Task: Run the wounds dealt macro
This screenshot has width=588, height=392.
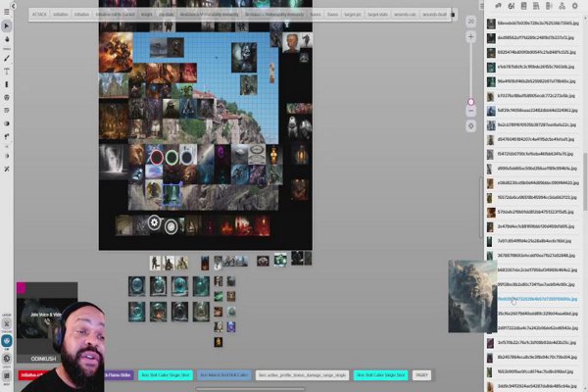Action: click(434, 15)
